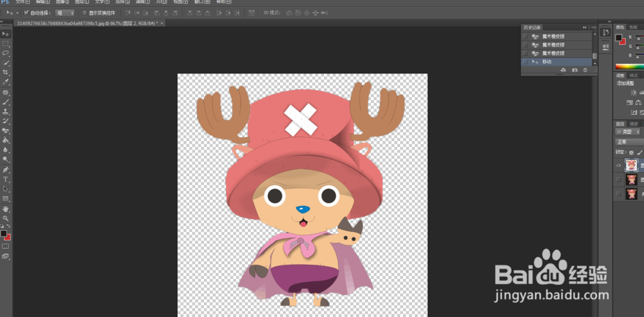Screen dimensions: 644x317
Task: Show the second layer visibility box
Action: click(618, 180)
